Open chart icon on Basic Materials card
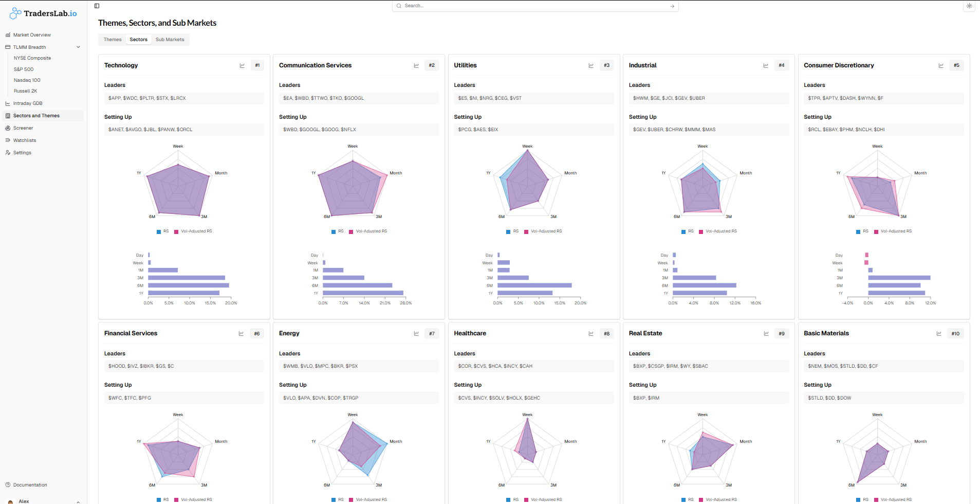Viewport: 980px width, 504px height. point(939,333)
